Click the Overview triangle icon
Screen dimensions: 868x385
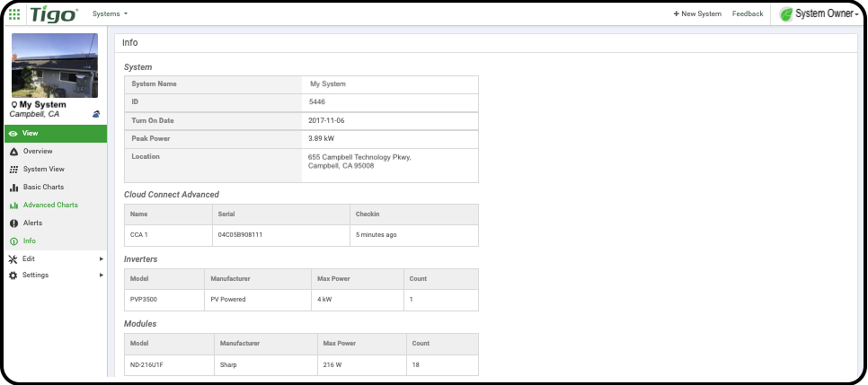pyautogui.click(x=13, y=152)
